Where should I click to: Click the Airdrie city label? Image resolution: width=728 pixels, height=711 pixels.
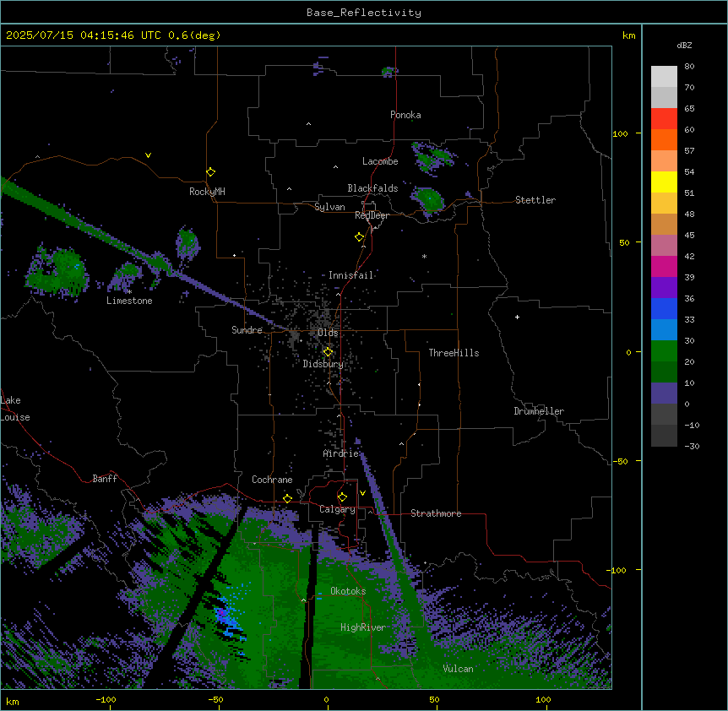point(340,453)
